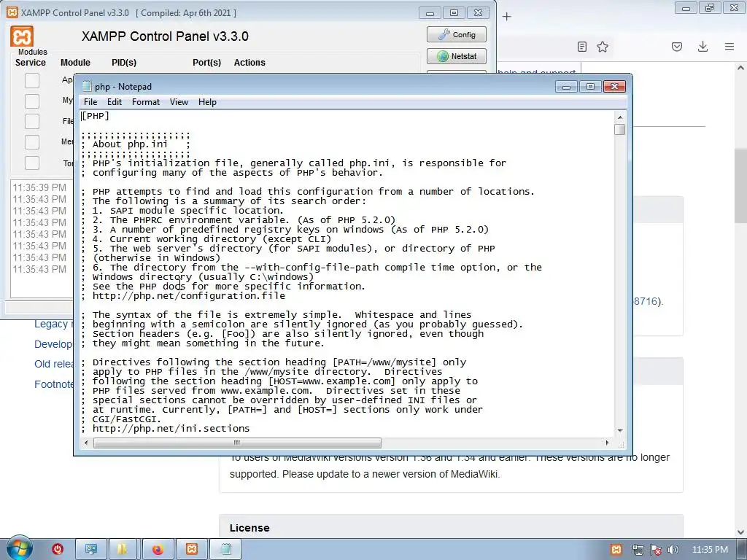Toggle the Apache service checkbox in XAMPP

32,80
